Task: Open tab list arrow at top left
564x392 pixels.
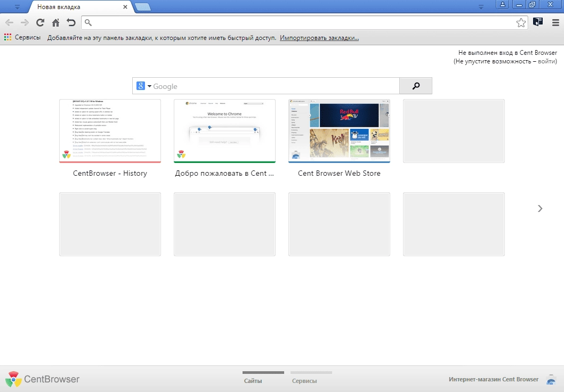Action: pos(17,7)
